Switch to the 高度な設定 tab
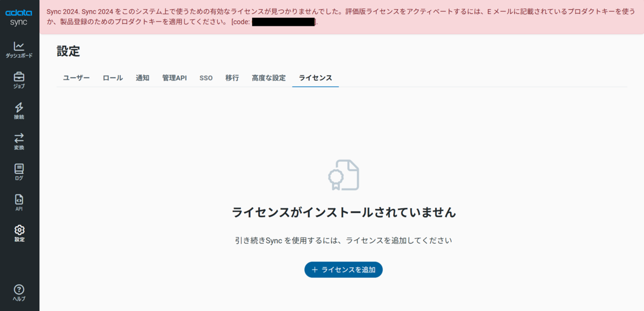644x311 pixels. [x=268, y=78]
